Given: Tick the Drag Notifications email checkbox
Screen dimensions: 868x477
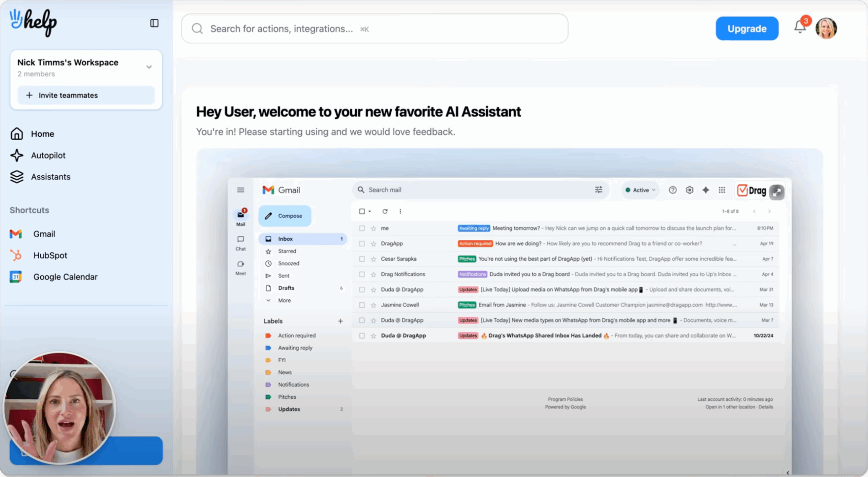Looking at the screenshot, I should (x=362, y=274).
